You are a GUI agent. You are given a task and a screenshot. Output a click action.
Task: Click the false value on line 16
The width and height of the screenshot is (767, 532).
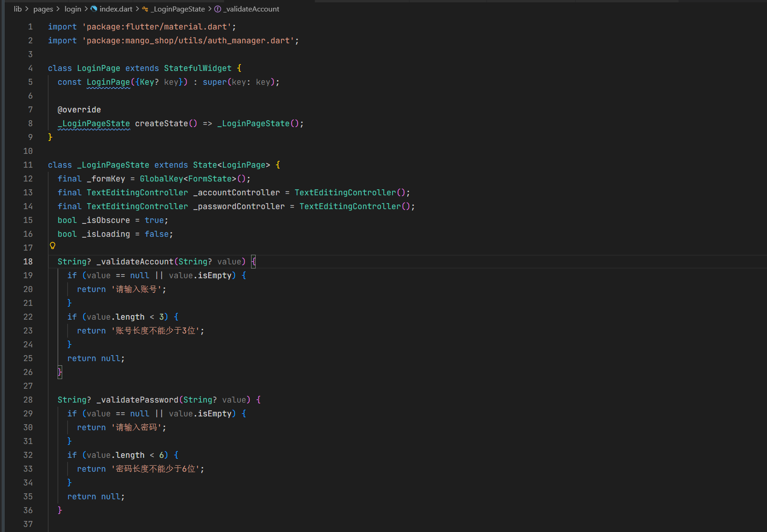pos(157,234)
